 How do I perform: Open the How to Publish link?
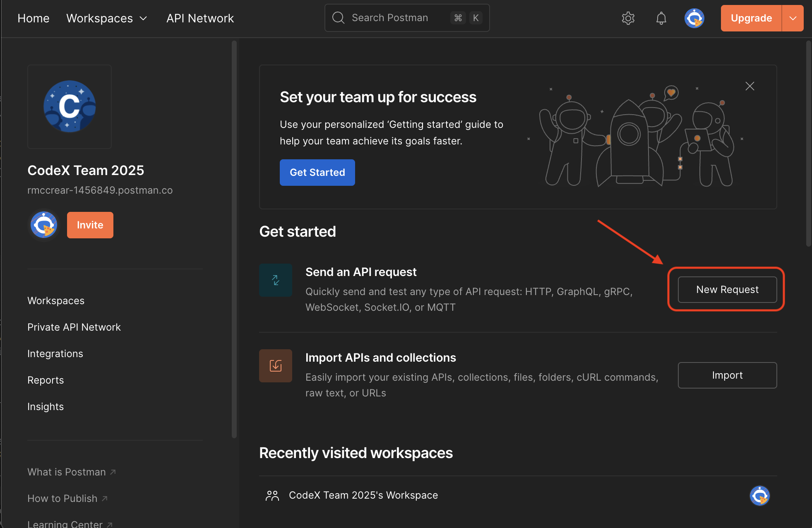coord(67,499)
